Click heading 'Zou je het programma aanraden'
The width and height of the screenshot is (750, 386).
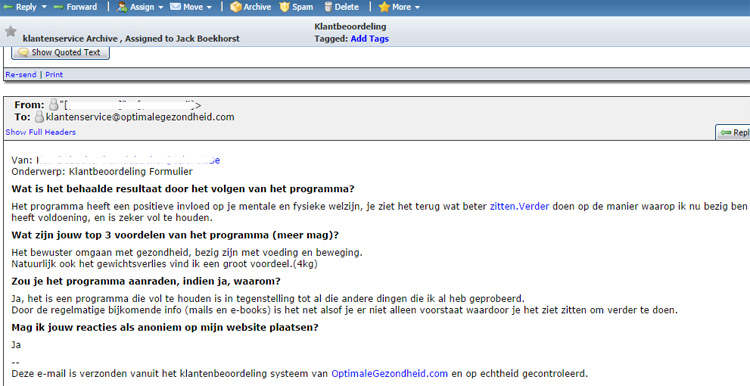click(146, 281)
